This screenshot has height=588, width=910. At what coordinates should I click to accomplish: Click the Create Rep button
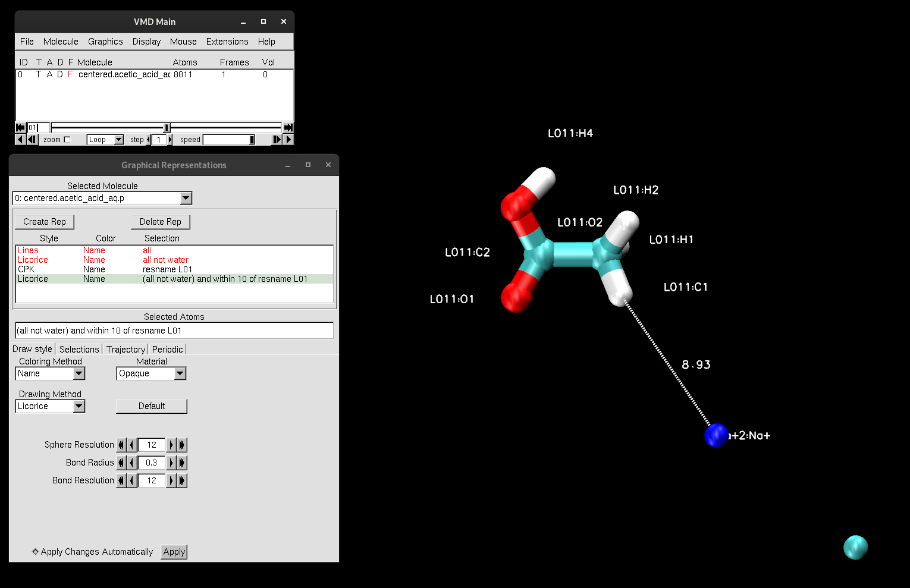pos(45,221)
